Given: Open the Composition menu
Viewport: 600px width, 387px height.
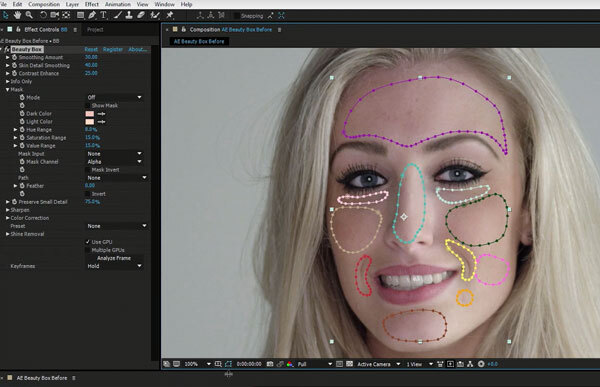Looking at the screenshot, I should click(x=44, y=4).
